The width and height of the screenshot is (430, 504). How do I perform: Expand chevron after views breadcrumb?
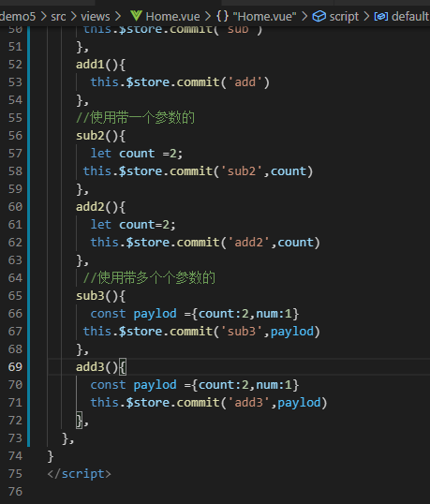coord(118,16)
